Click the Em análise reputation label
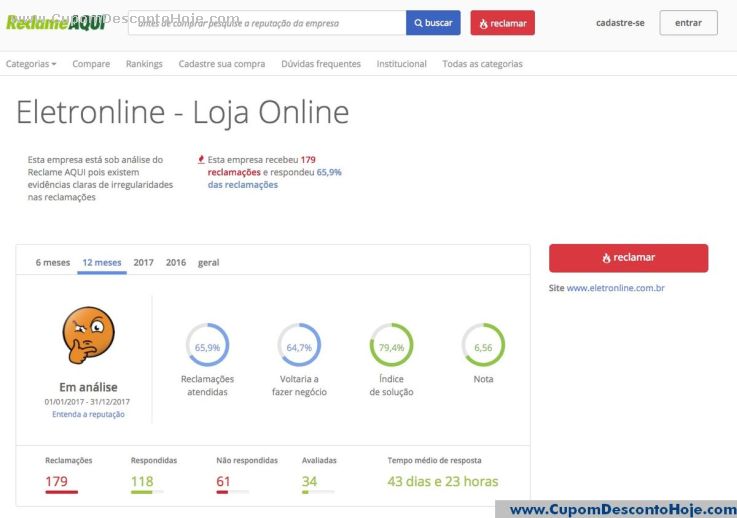The width and height of the screenshot is (737, 518). [88, 387]
